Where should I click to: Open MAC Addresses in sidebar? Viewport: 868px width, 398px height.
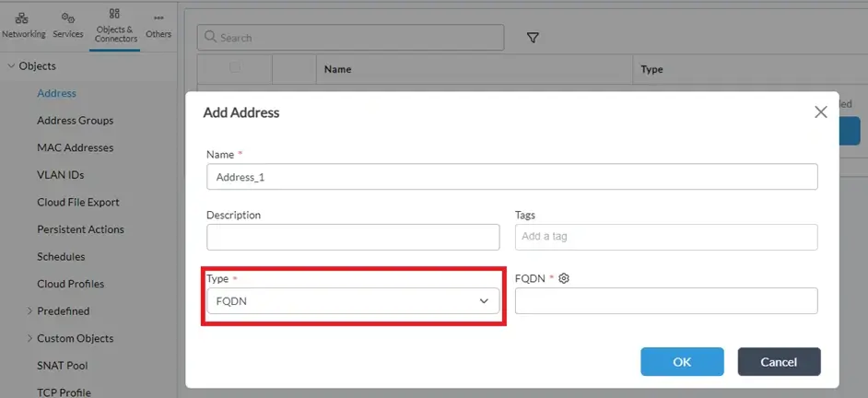click(75, 147)
